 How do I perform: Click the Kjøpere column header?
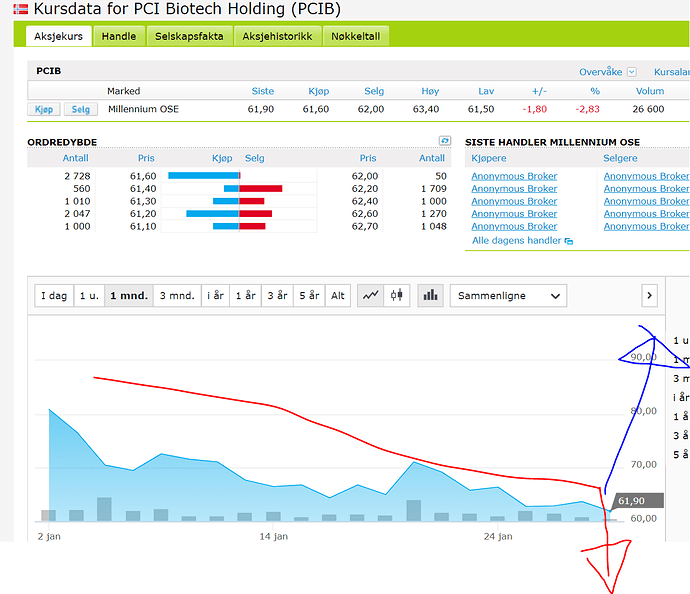click(x=489, y=158)
